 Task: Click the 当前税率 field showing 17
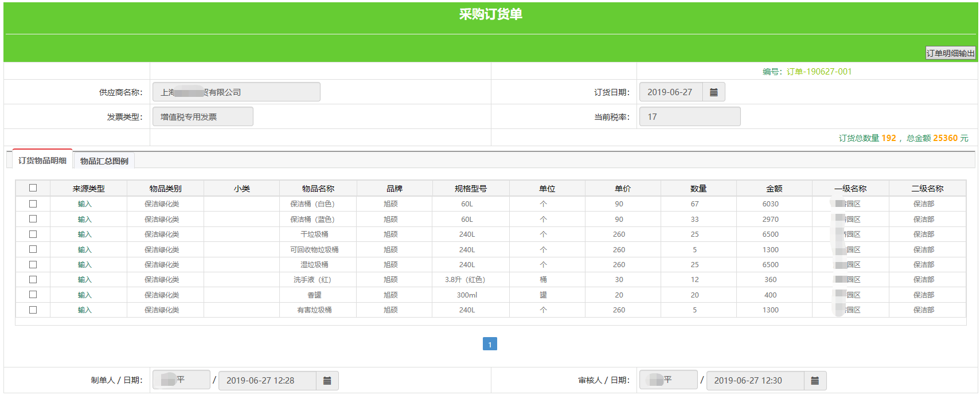689,117
